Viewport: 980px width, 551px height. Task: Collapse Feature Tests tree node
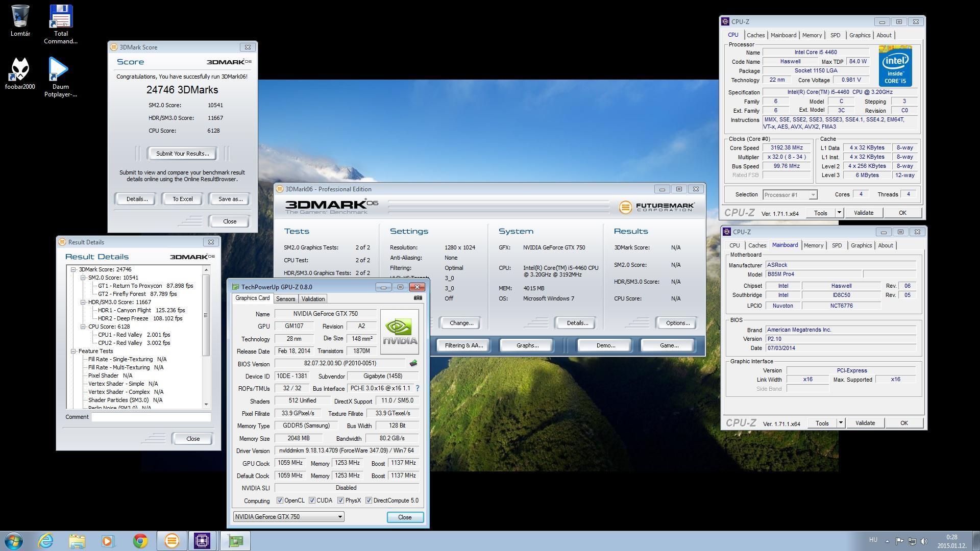[x=73, y=351]
